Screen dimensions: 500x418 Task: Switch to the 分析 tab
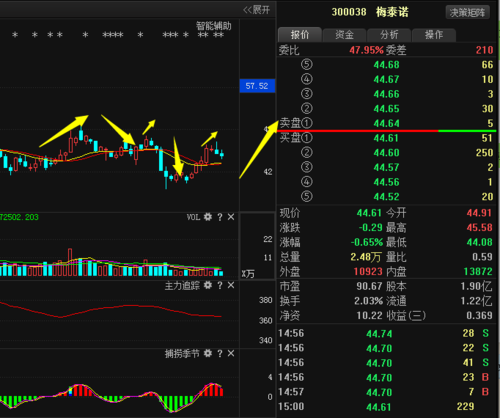(389, 35)
